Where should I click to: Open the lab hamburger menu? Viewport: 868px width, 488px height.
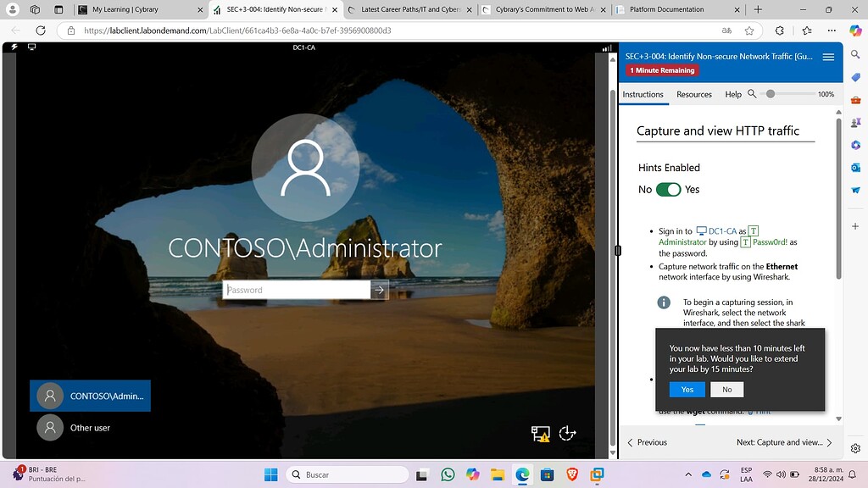coord(828,57)
